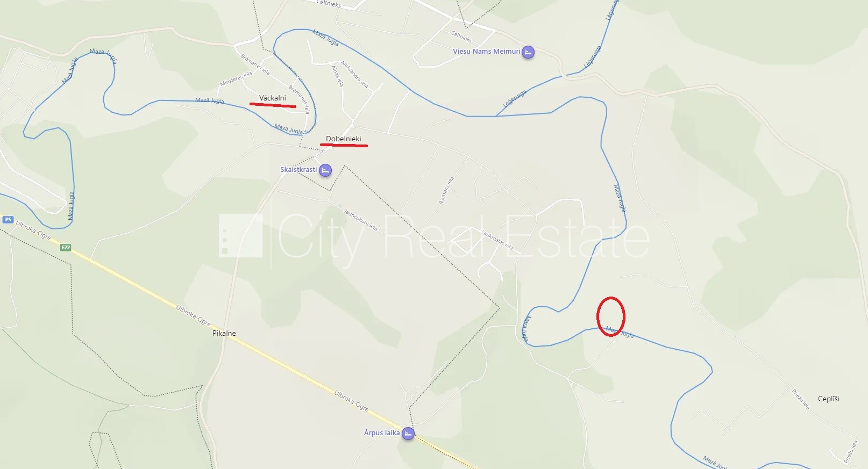
Task: Click the red circle marker
Action: click(x=611, y=316)
